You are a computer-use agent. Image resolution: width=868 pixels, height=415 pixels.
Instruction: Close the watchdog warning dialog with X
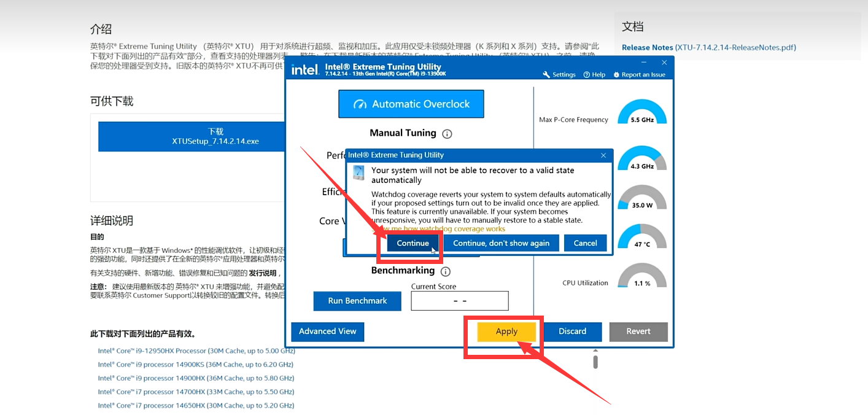click(x=603, y=155)
